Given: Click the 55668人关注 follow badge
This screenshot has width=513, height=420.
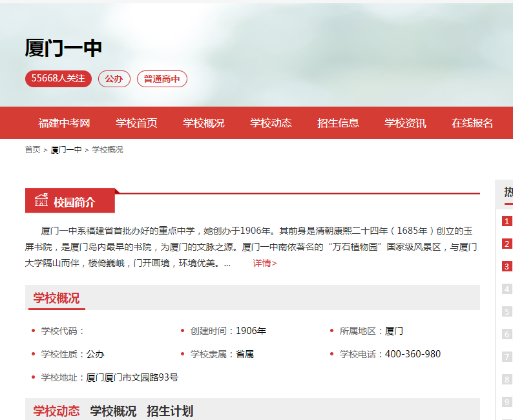Looking at the screenshot, I should pyautogui.click(x=58, y=79).
